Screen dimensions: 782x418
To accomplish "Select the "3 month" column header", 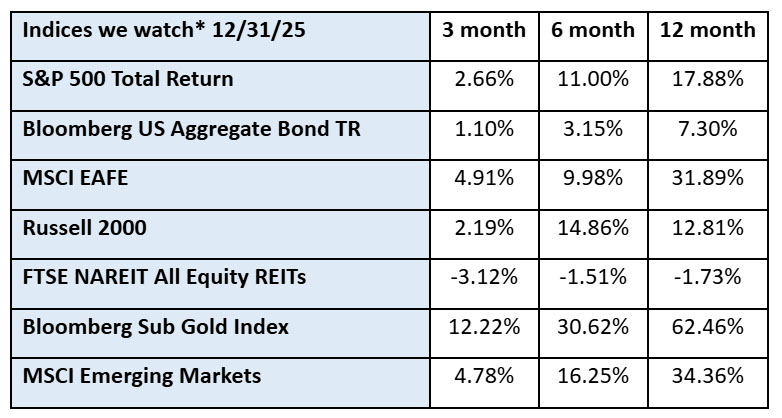I will coord(484,30).
